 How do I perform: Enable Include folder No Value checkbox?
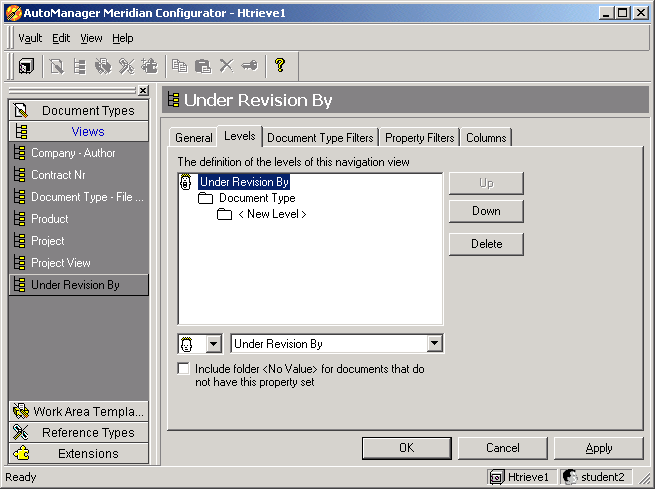tap(183, 368)
